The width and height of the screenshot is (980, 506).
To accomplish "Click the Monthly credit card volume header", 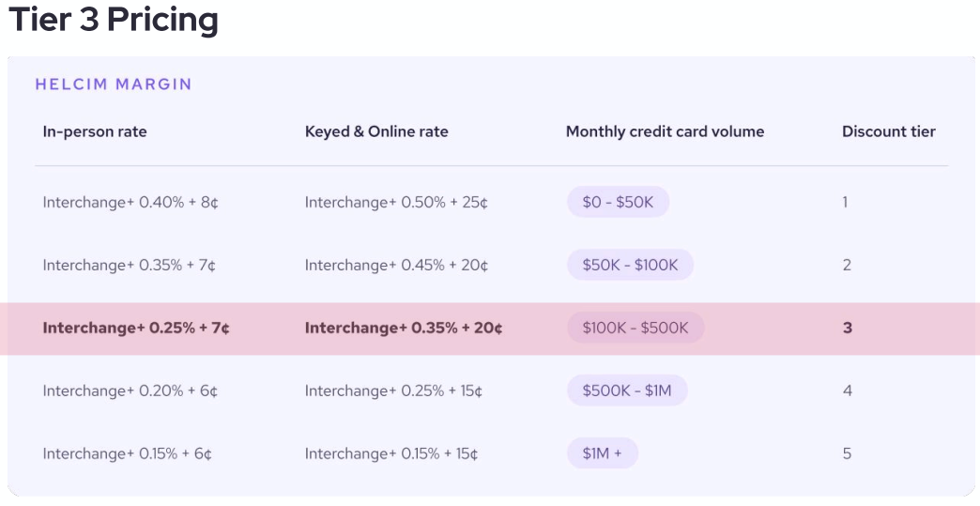I will (665, 131).
